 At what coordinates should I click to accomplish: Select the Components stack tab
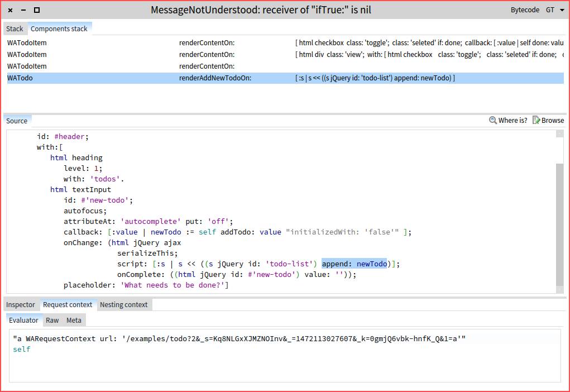[x=59, y=28]
